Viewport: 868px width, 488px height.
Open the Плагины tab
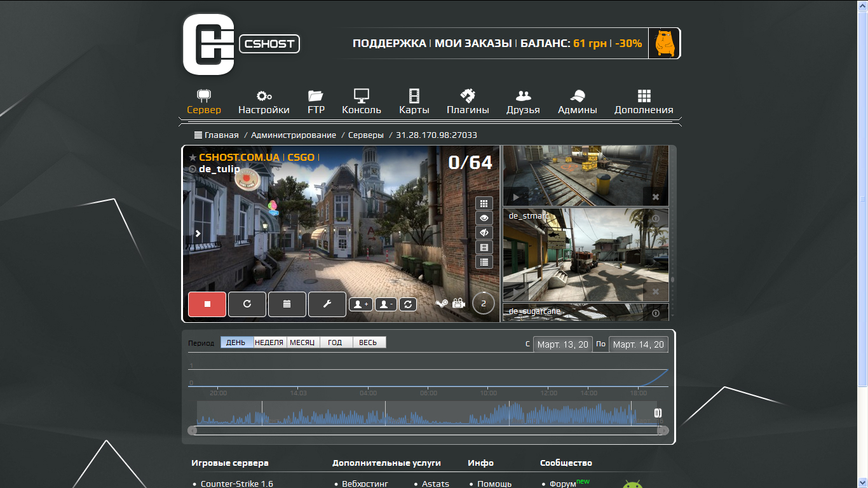point(468,102)
